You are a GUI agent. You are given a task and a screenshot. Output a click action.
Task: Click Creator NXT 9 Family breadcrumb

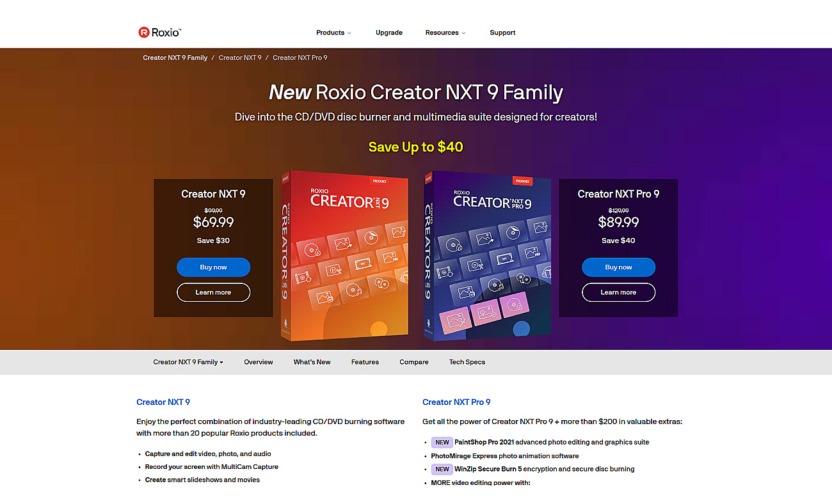coord(175,58)
